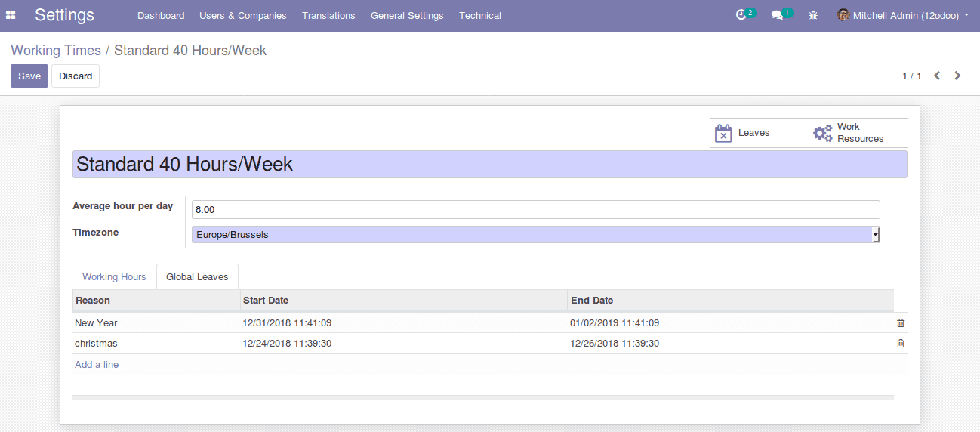Screen dimensions: 980x432
Task: Open the Work Resources stat button
Action: pyautogui.click(x=858, y=133)
